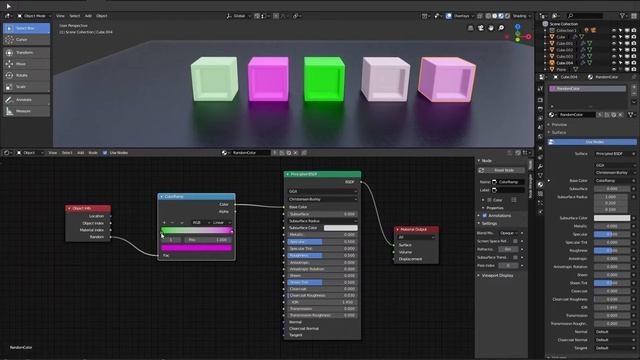The width and height of the screenshot is (640, 360).
Task: Click the Subsurface Color swatch in properties
Action: click(612, 218)
